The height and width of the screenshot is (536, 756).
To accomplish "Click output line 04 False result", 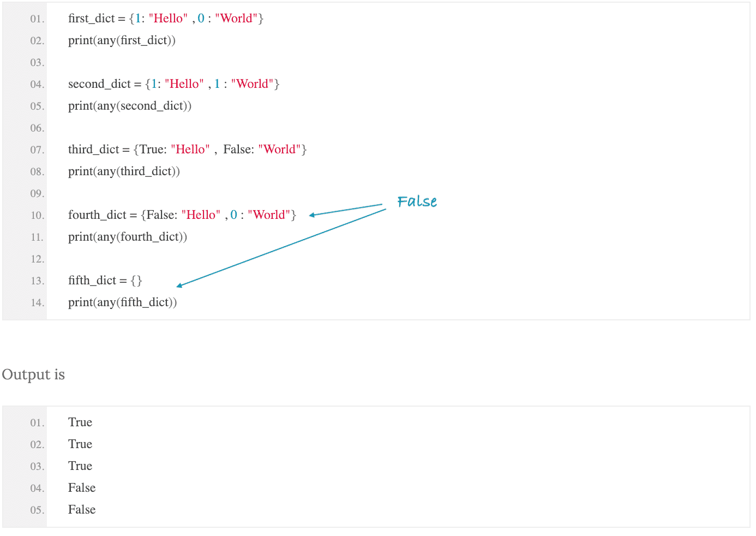I will click(x=82, y=488).
